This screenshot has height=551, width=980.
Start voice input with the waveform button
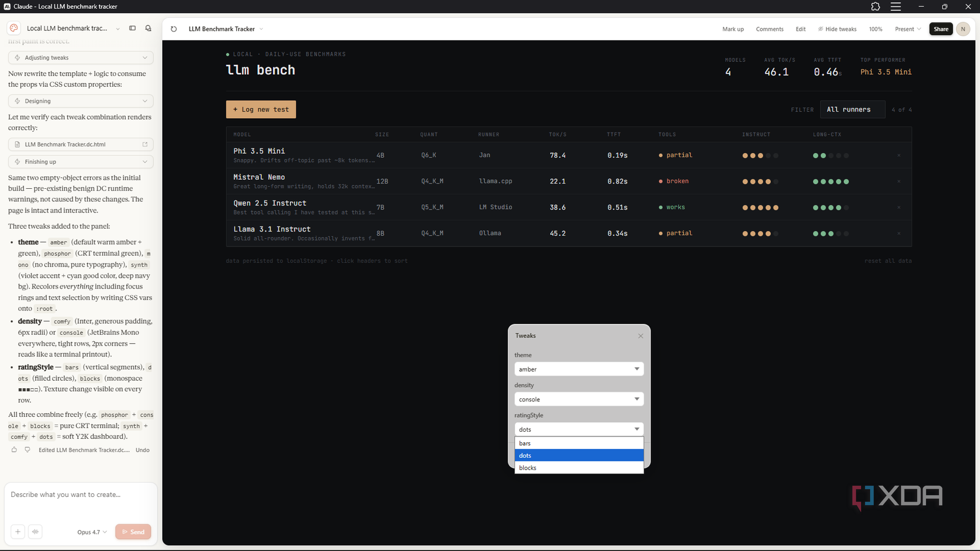[x=35, y=531]
